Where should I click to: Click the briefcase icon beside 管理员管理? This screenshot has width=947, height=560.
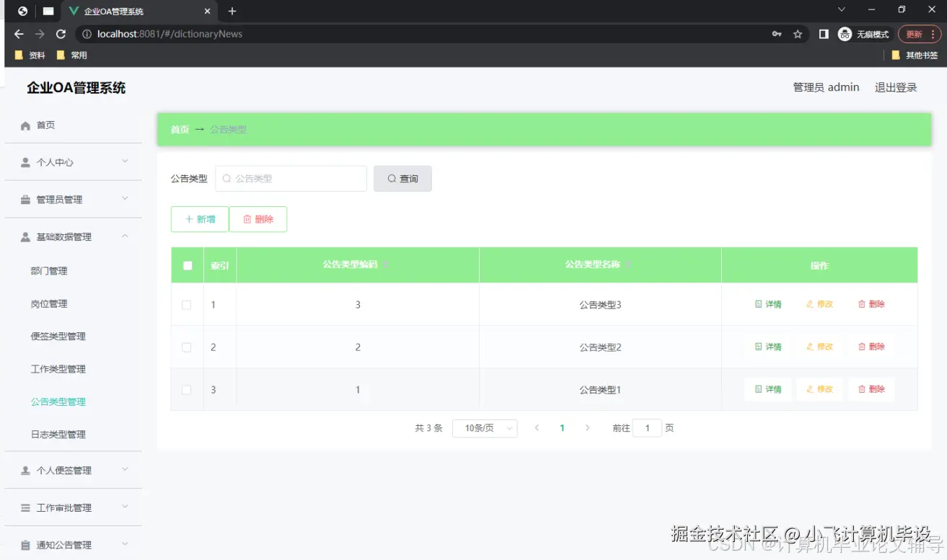pos(25,199)
